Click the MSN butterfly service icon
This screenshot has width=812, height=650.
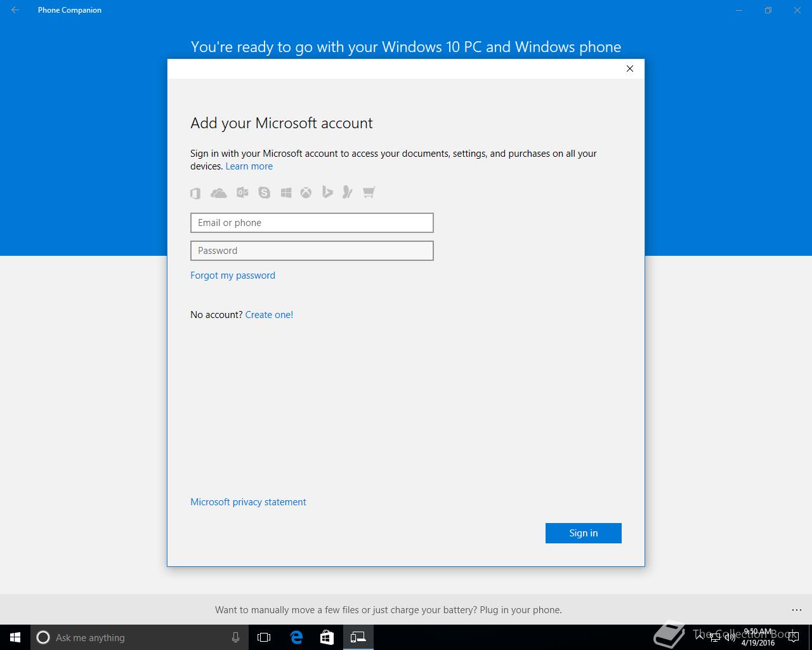[347, 192]
